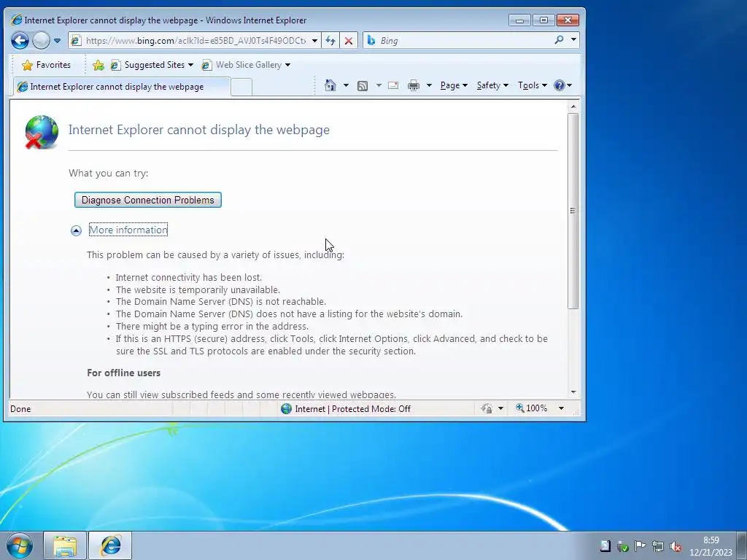Open the Safety menu
747x560 pixels.
click(x=492, y=86)
